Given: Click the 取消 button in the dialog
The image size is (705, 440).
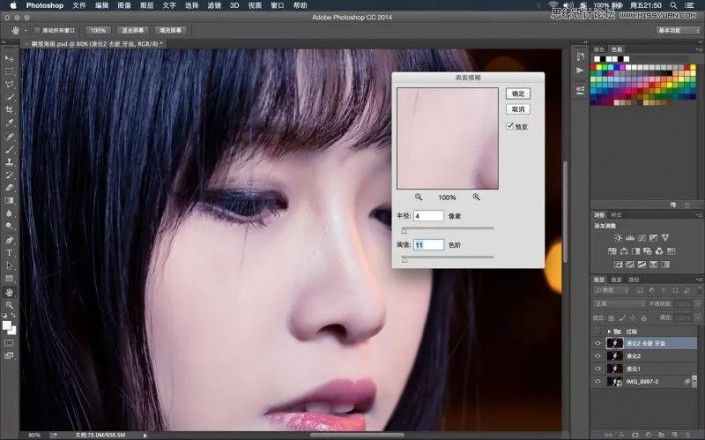Looking at the screenshot, I should coord(518,109).
